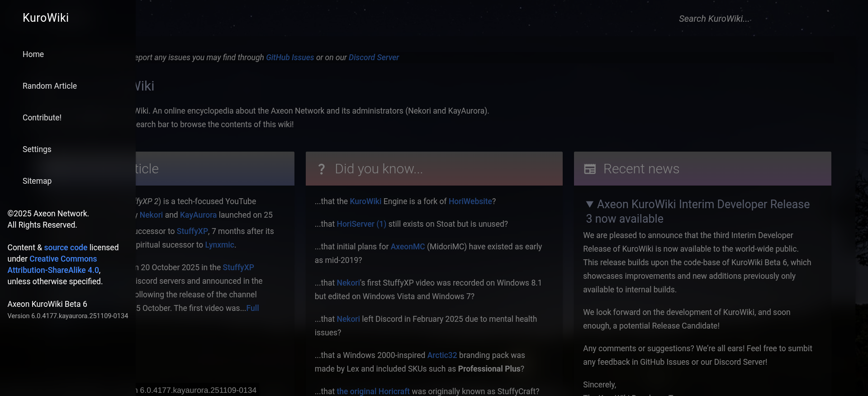
Task: Open the AxeonMC article link
Action: (408, 247)
